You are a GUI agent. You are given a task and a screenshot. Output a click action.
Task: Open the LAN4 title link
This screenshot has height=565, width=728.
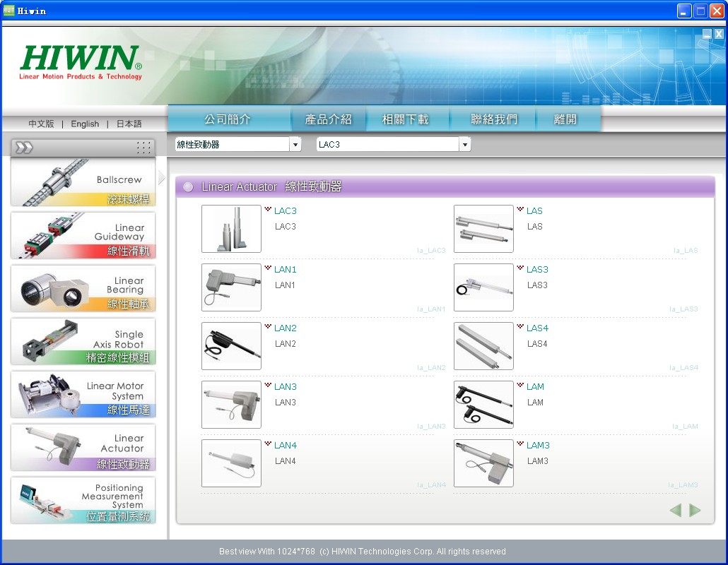(285, 446)
